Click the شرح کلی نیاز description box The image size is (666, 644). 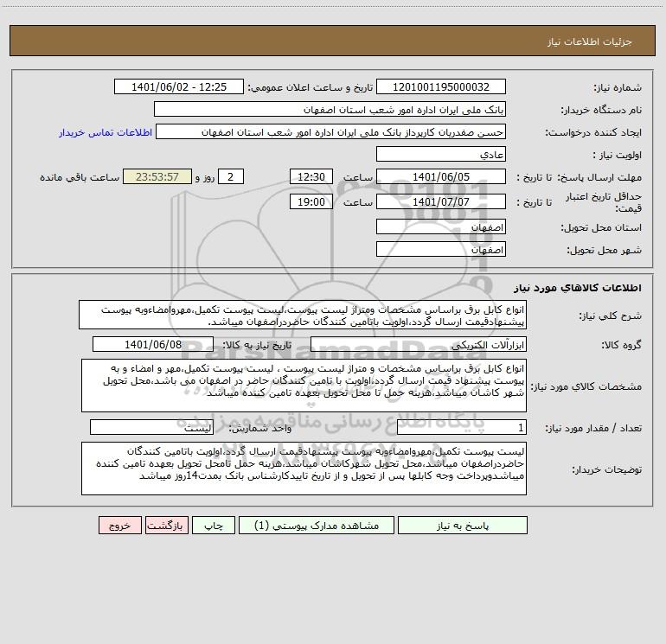click(x=303, y=315)
